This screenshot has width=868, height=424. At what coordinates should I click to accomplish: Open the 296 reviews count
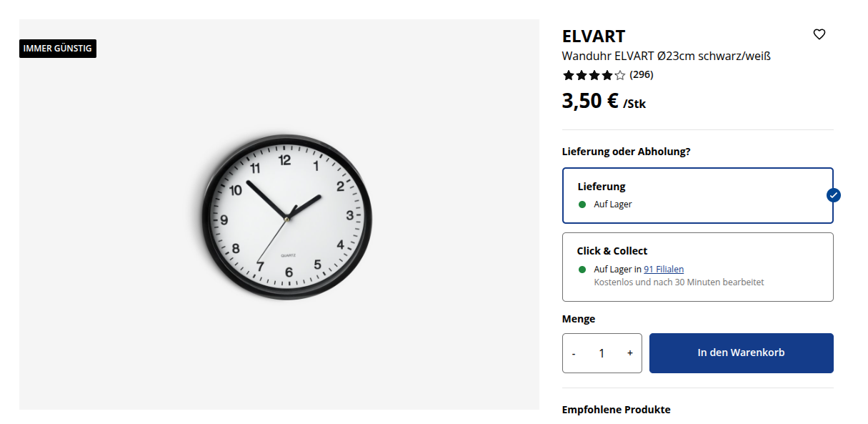[642, 74]
